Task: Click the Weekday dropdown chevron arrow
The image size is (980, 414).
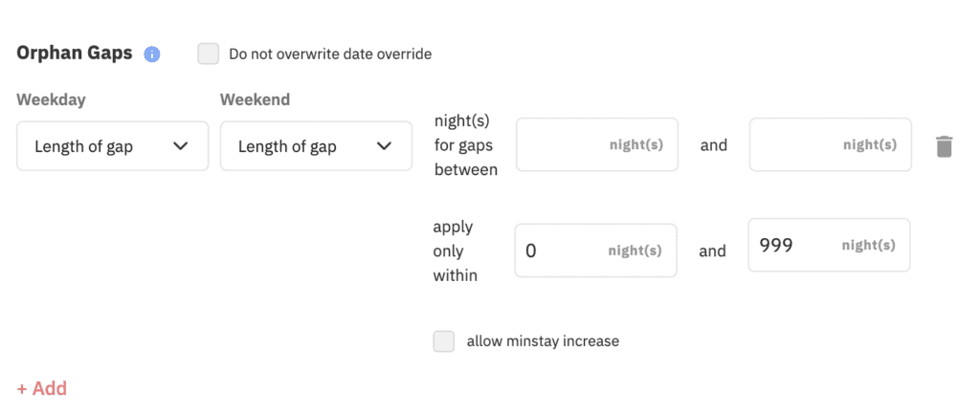Action: 180,146
